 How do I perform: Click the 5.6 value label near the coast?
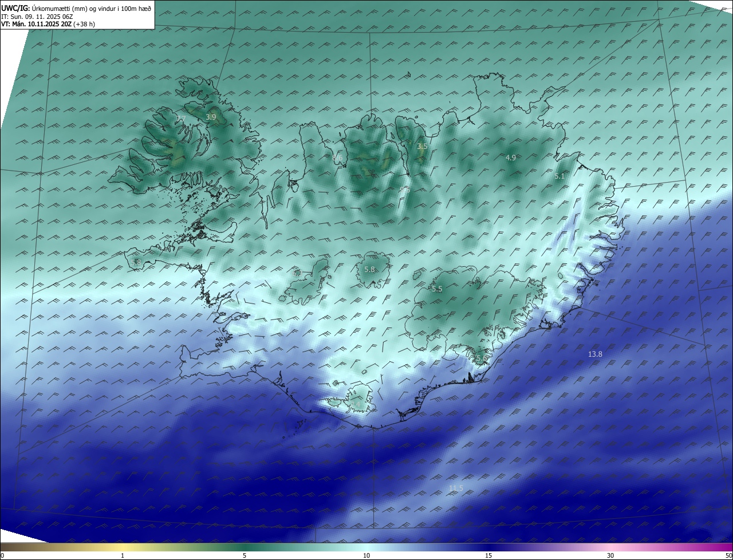(480, 358)
